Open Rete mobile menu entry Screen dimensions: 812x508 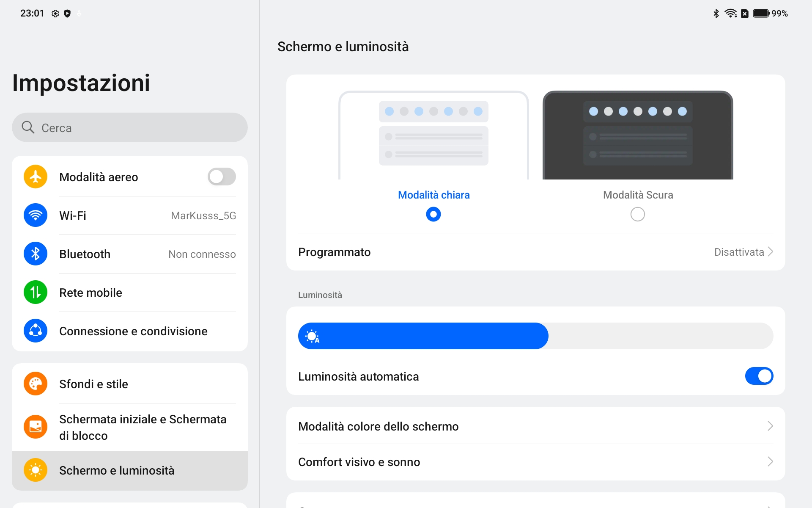pyautogui.click(x=130, y=292)
